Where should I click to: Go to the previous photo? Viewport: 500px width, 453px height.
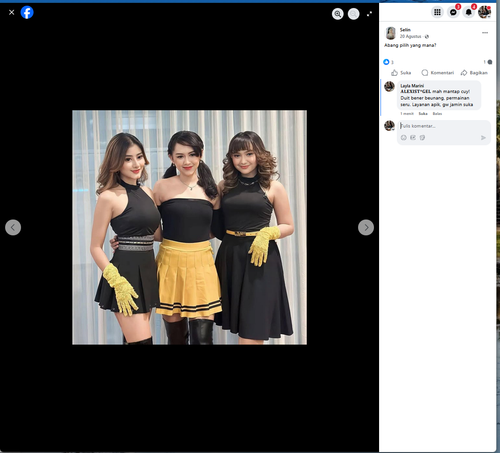(x=13, y=227)
